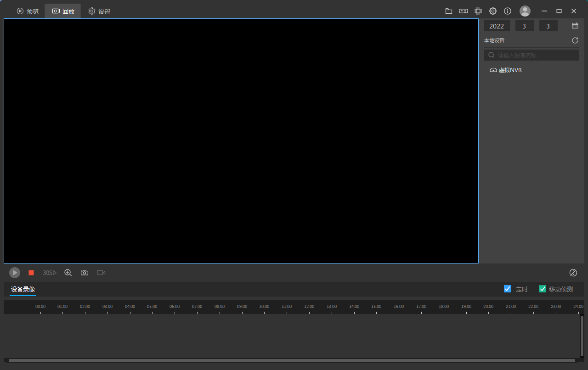
Task: Take a snapshot with the camera icon
Action: (85, 273)
